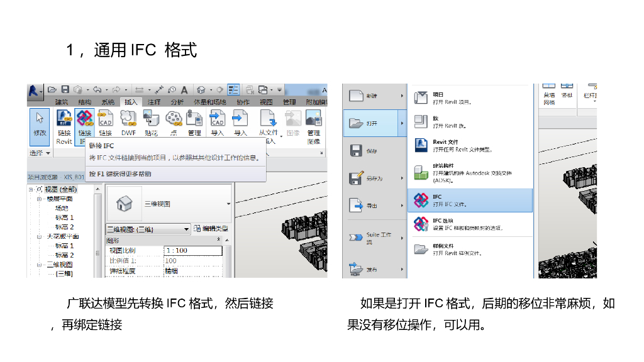Screen dimensions: 644x362
Task: Toggle the Thin Lines icon in toolbar
Action: 233,89
